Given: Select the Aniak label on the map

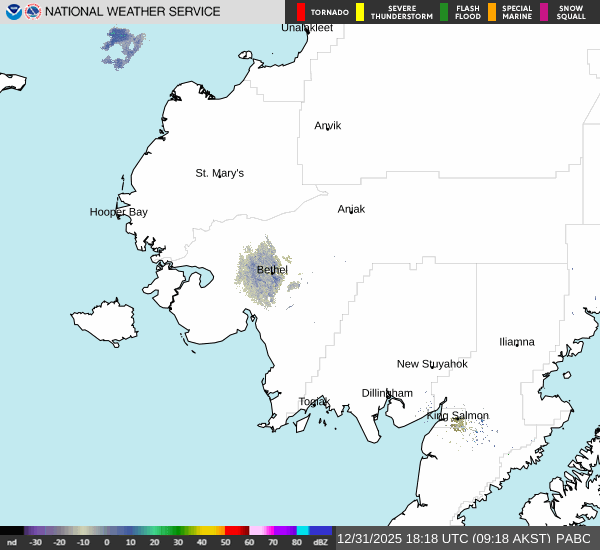Looking at the screenshot, I should coord(351,209).
